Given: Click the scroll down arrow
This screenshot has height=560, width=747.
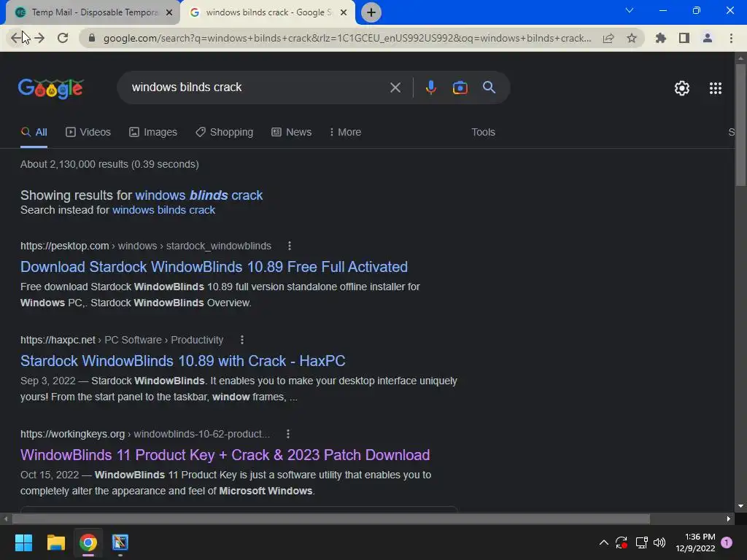Looking at the screenshot, I should point(740,506).
